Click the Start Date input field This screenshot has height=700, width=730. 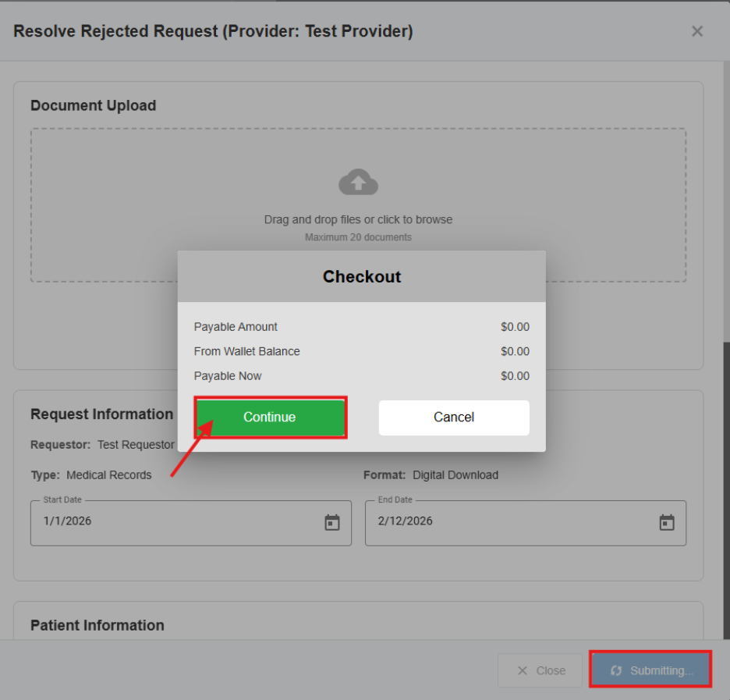[x=172, y=522]
